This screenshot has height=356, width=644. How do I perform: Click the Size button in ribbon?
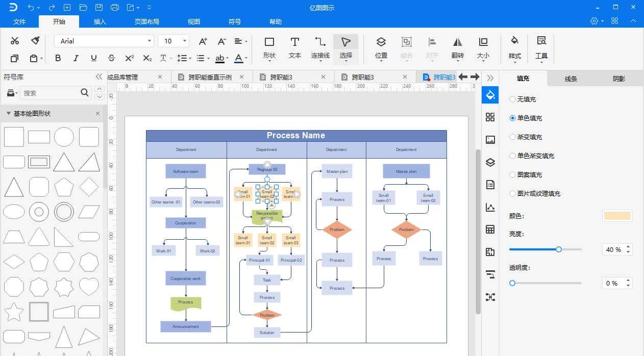[x=483, y=47]
